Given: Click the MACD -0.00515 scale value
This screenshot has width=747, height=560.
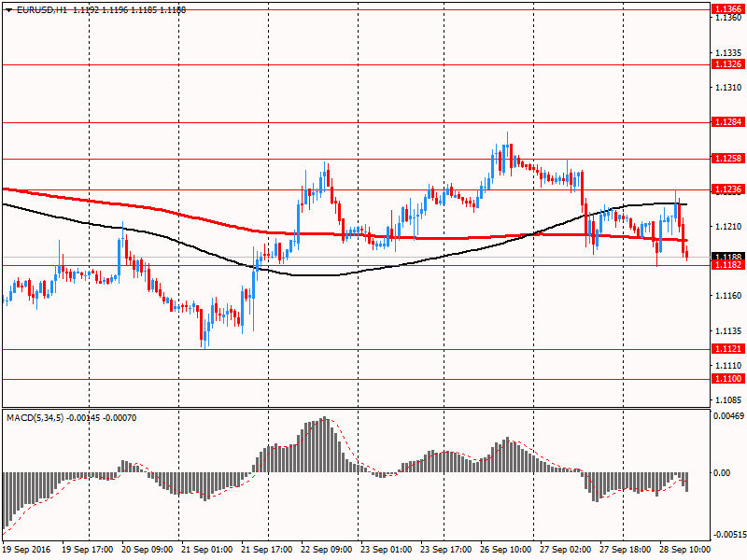Looking at the screenshot, I should pos(729,535).
